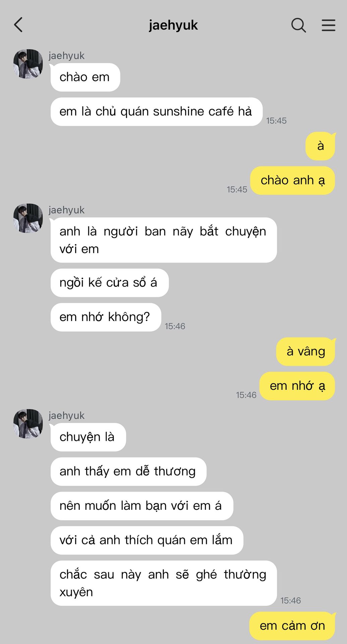This screenshot has height=644, width=347.
Task: Tap the yellow 'em cảm ơn' bubble
Action: coord(292,626)
